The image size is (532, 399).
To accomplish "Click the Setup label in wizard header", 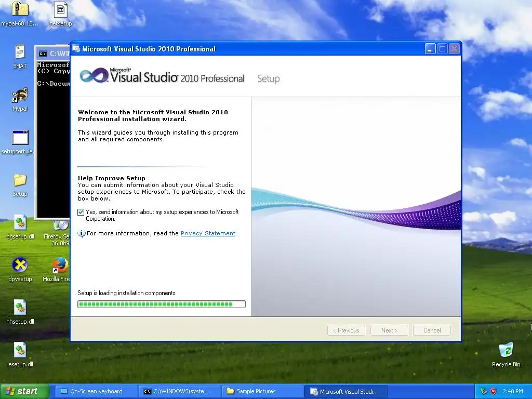I will click(x=269, y=79).
